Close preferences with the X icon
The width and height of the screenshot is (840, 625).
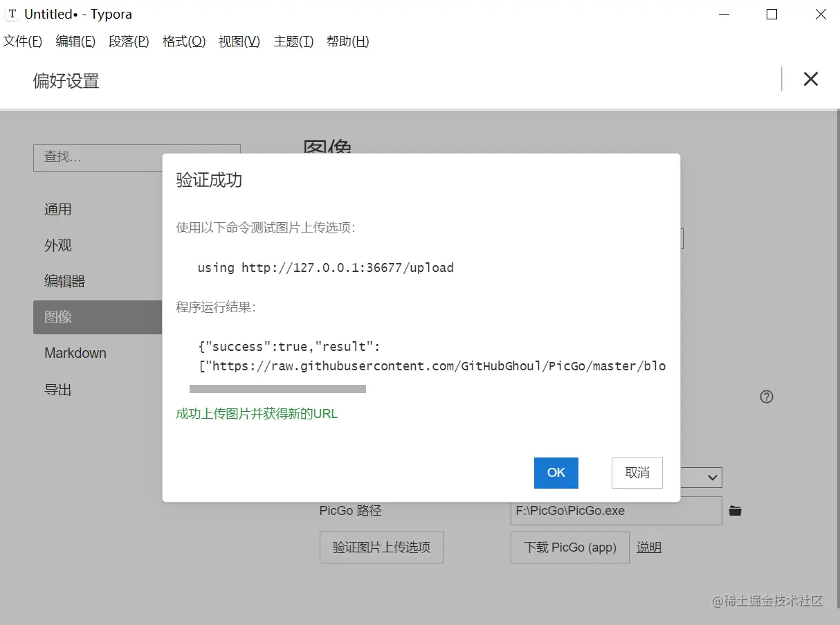coord(810,79)
